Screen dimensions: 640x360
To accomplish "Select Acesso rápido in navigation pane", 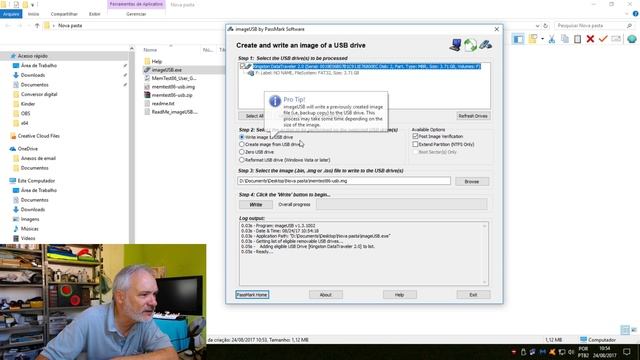I will [33, 56].
